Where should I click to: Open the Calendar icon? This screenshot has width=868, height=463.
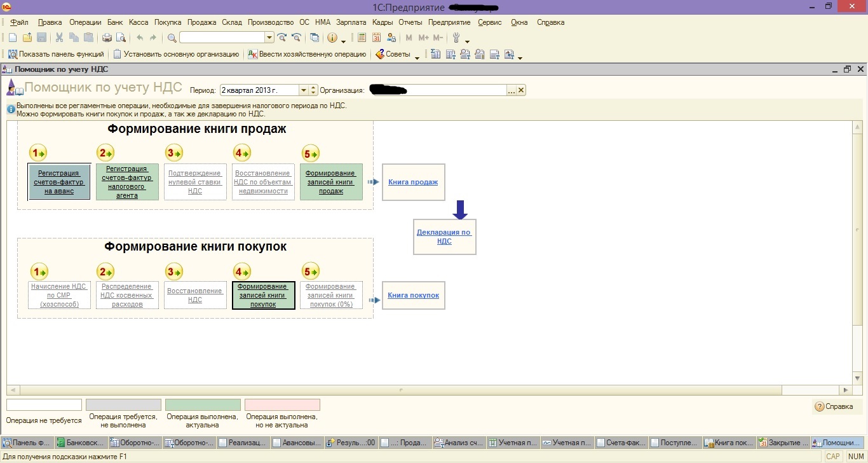point(377,38)
